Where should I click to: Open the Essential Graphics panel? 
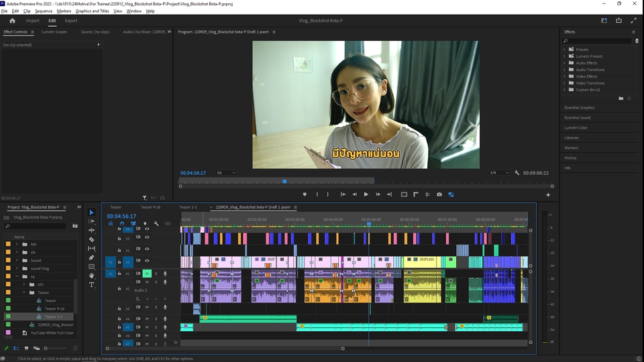pyautogui.click(x=580, y=107)
